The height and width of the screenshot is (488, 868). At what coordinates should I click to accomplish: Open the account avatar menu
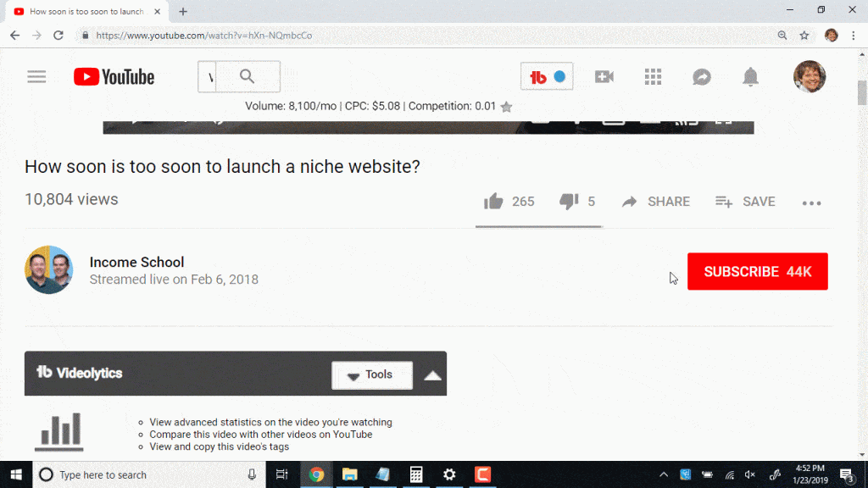click(x=810, y=76)
